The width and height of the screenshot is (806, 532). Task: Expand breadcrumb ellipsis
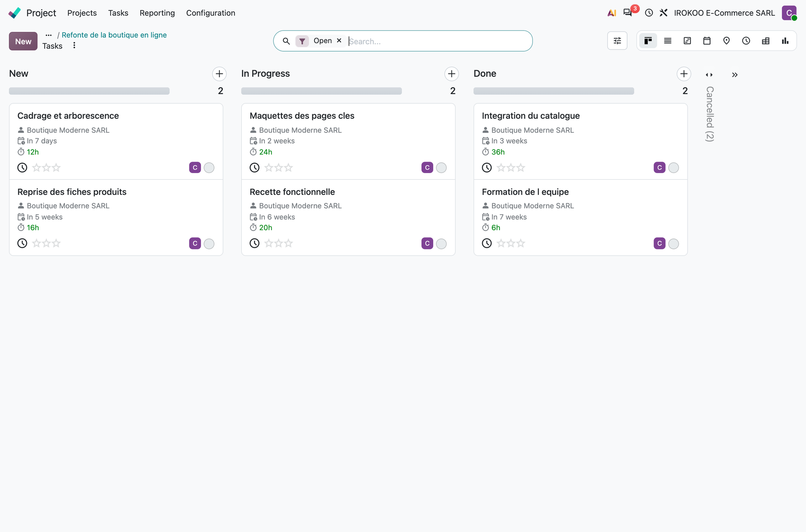[x=49, y=35]
